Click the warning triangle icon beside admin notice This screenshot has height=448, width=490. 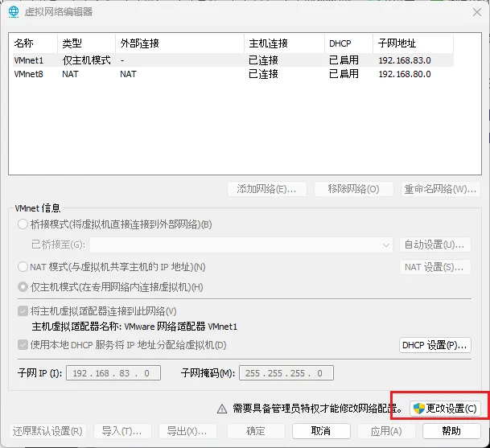tap(222, 409)
